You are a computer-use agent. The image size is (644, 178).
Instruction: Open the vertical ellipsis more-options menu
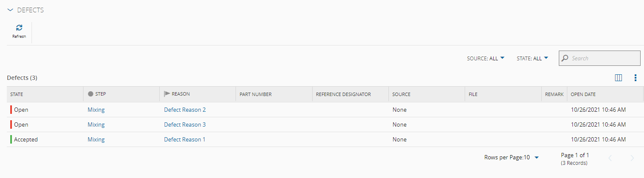635,78
